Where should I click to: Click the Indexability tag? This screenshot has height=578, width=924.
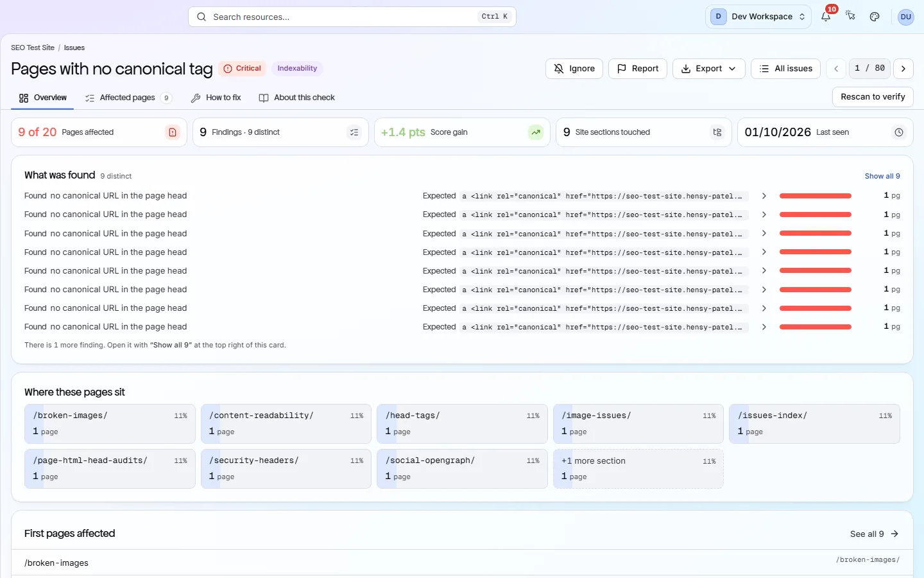point(297,69)
